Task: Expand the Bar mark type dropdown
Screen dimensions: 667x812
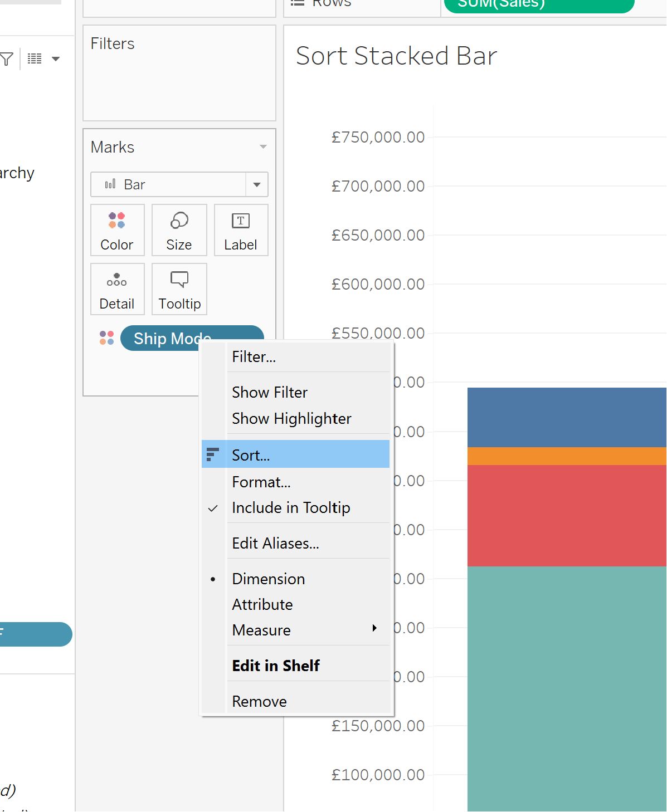Action: point(257,185)
